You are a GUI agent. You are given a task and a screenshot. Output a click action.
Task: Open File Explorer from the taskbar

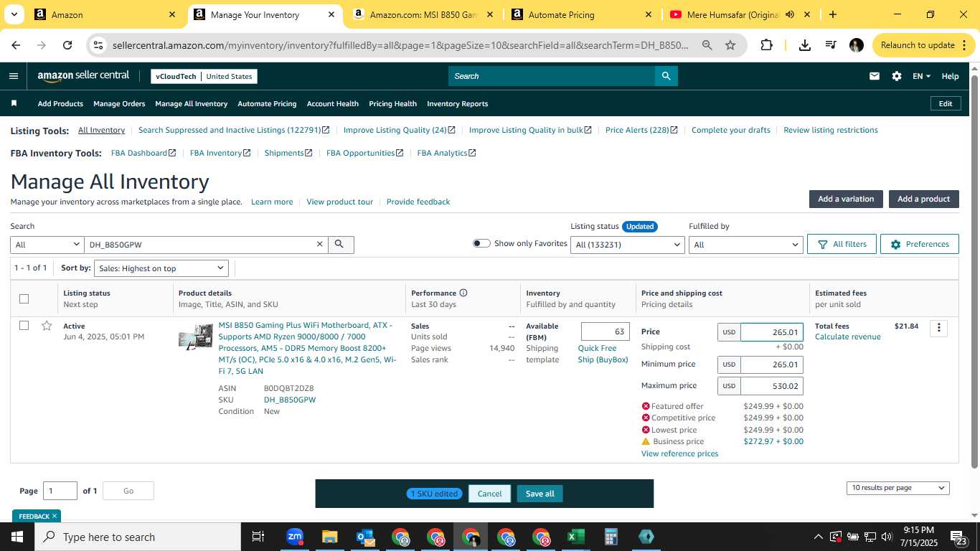[329, 537]
